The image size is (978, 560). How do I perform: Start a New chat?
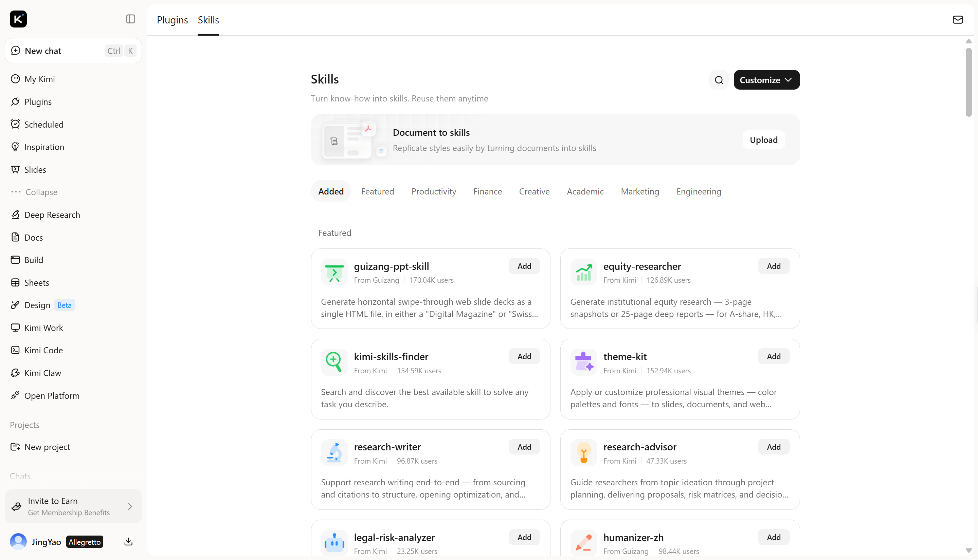coord(73,51)
